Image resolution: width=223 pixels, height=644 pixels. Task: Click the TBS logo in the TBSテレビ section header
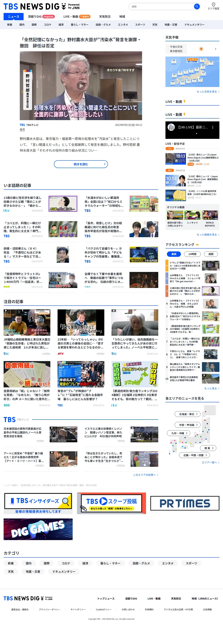[x=10, y=419]
